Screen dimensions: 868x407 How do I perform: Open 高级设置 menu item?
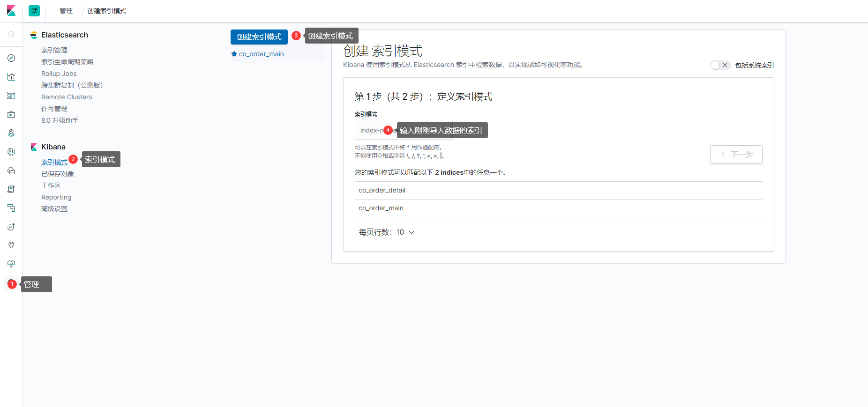tap(54, 209)
